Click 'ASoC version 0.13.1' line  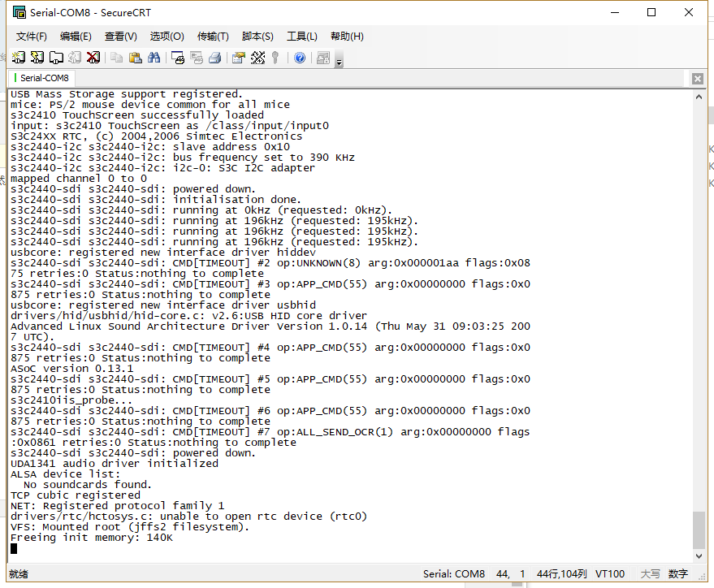coord(72,369)
